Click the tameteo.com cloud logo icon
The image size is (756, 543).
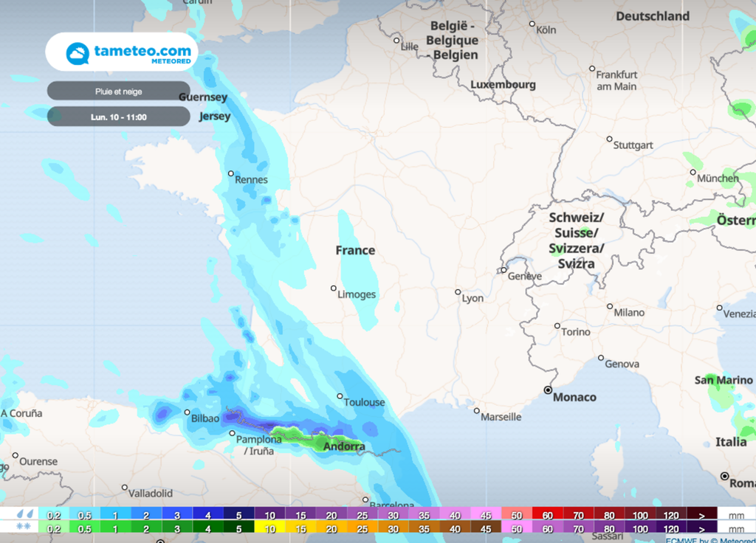78,53
